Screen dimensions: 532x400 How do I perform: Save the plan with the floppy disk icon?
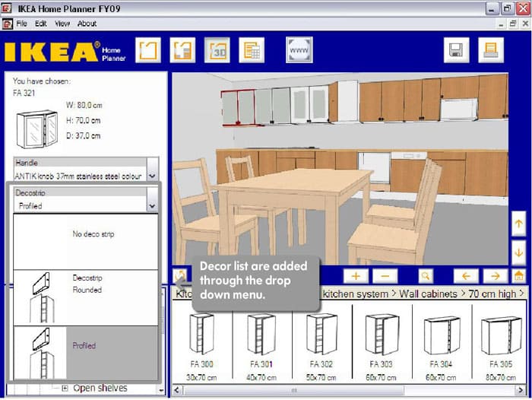click(x=457, y=51)
